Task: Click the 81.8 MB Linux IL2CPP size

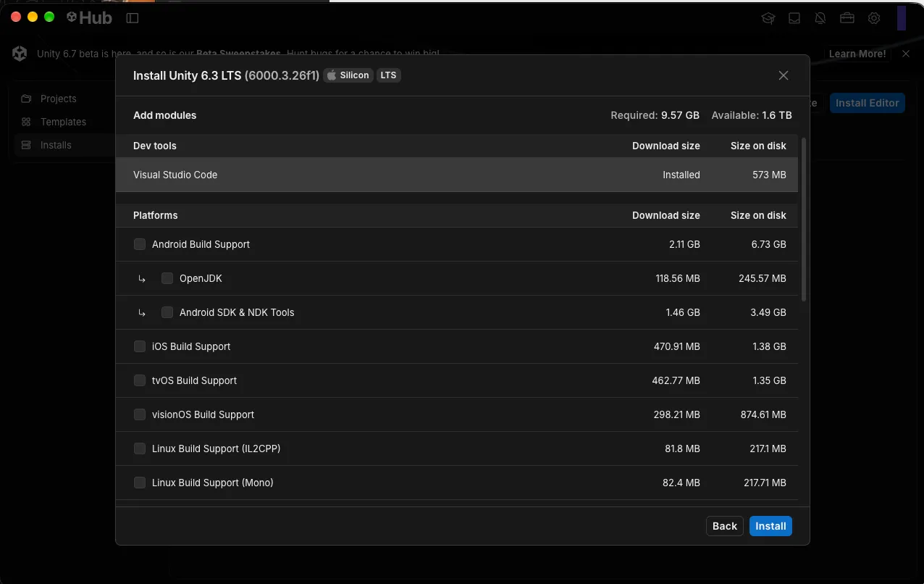Action: click(x=682, y=449)
